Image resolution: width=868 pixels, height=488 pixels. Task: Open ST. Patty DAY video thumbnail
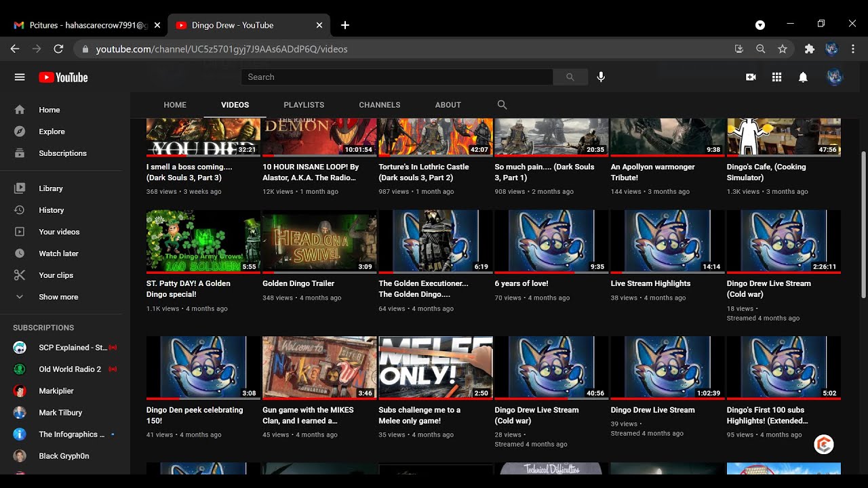coord(203,242)
